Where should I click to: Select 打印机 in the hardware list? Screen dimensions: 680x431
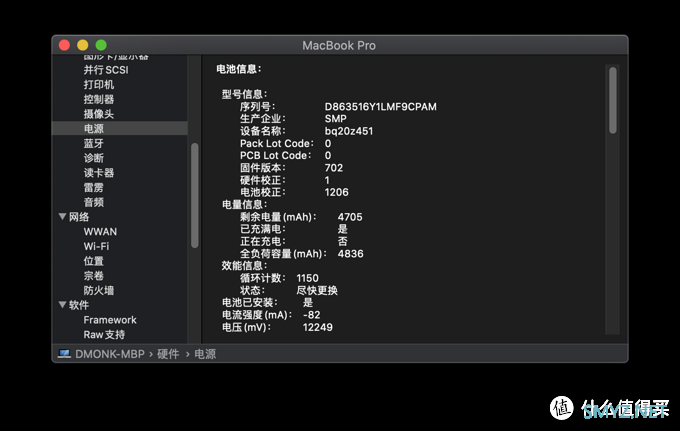(98, 85)
